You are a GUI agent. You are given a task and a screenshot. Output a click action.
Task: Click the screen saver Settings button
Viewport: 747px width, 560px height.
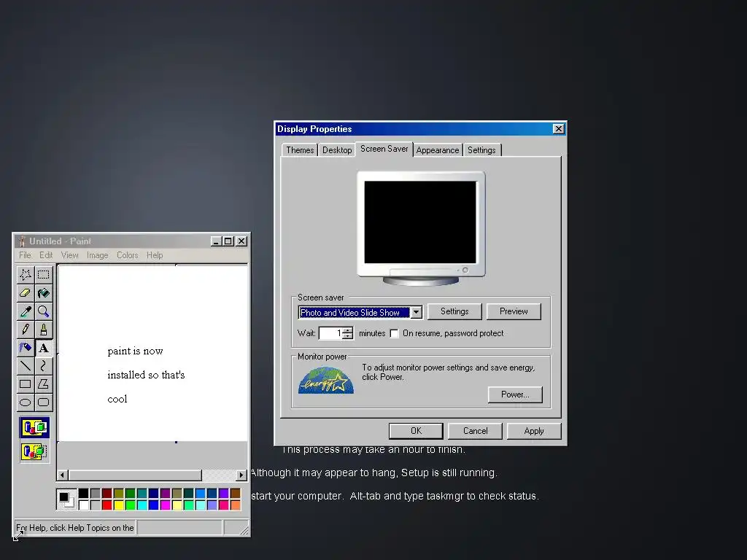tap(454, 311)
